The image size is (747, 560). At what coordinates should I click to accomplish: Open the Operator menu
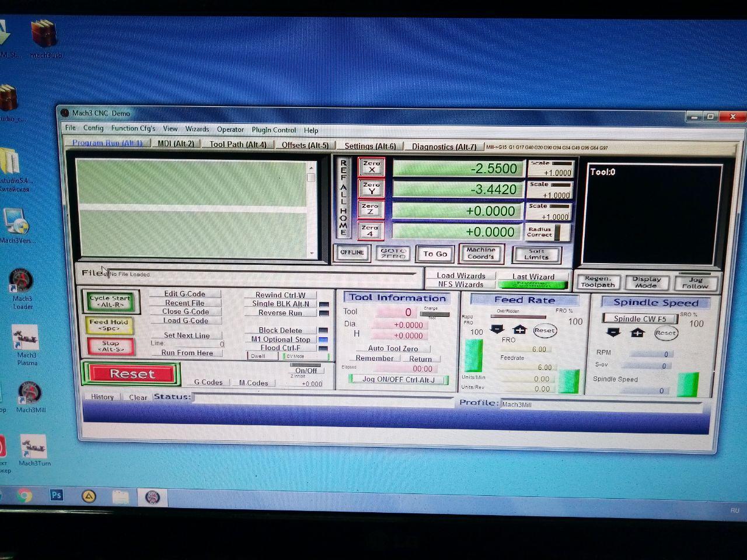pyautogui.click(x=231, y=129)
